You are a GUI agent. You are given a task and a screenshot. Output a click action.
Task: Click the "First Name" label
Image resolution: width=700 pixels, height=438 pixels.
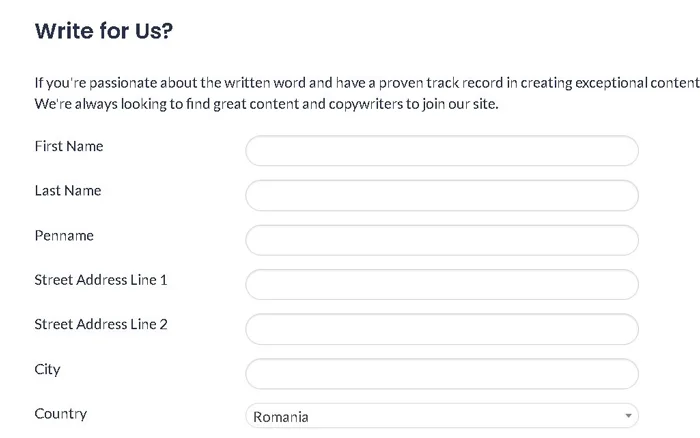69,147
